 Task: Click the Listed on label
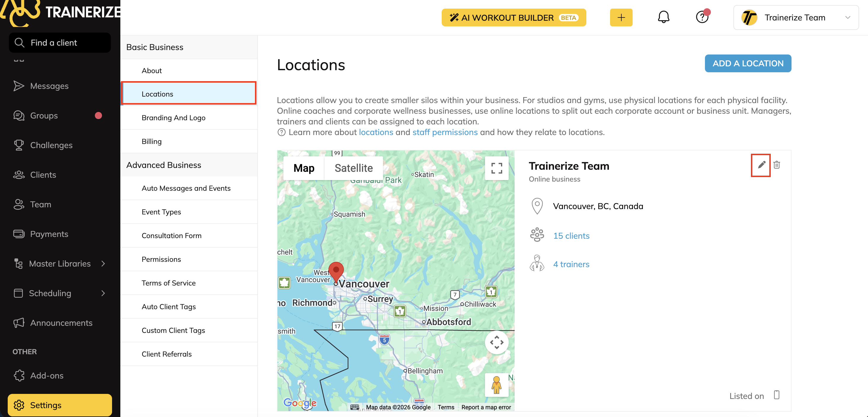(746, 396)
